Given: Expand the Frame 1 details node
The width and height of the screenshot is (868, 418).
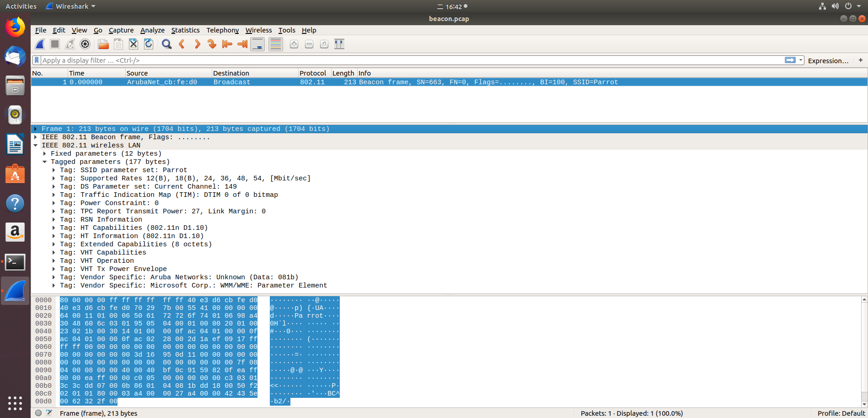Looking at the screenshot, I should coord(36,129).
